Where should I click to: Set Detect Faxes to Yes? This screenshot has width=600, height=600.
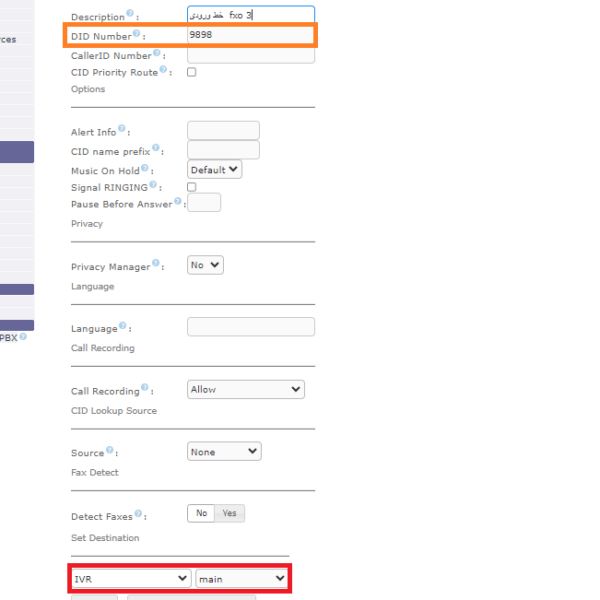click(x=230, y=513)
